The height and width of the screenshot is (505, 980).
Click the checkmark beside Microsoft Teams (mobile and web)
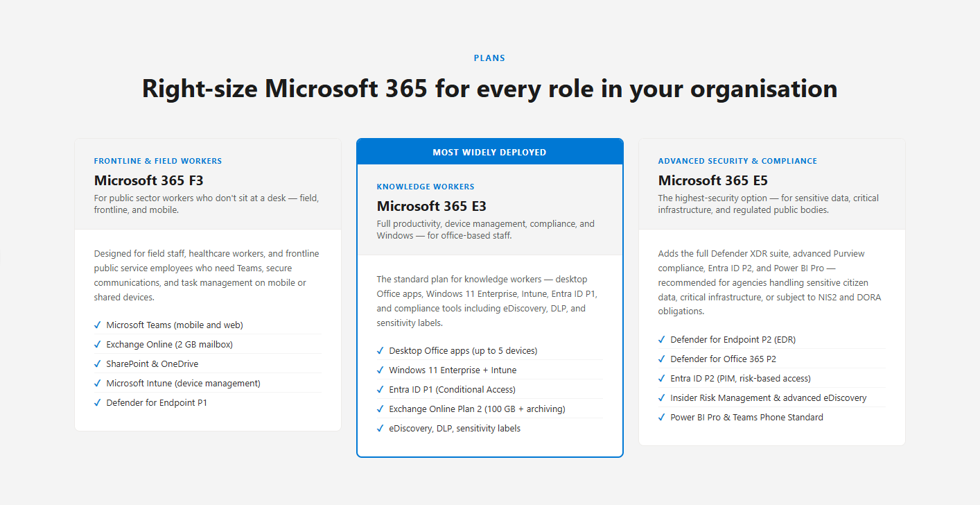point(98,325)
